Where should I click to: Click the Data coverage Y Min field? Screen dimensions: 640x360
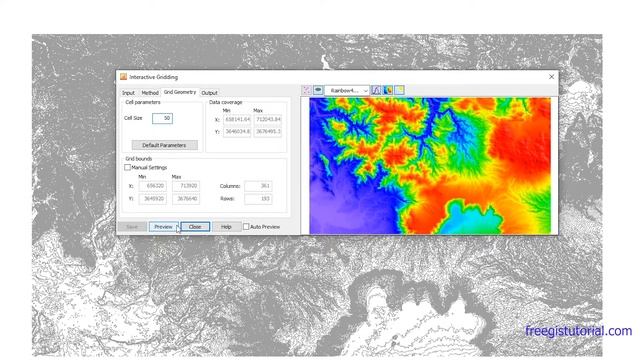[237, 132]
